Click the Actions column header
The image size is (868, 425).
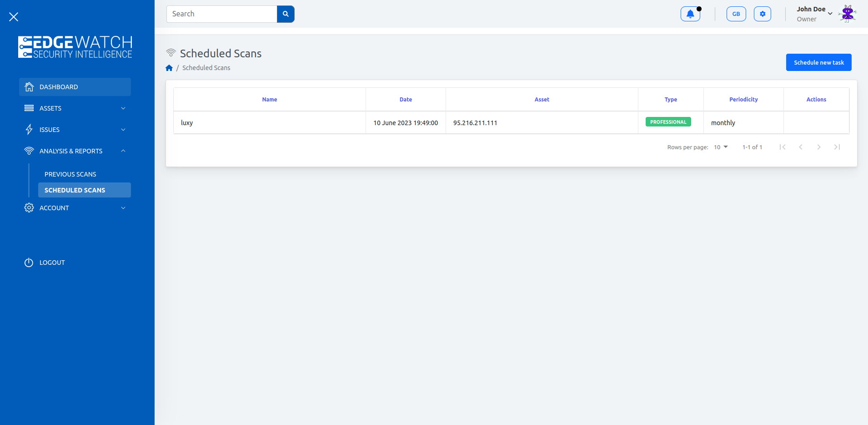click(816, 100)
